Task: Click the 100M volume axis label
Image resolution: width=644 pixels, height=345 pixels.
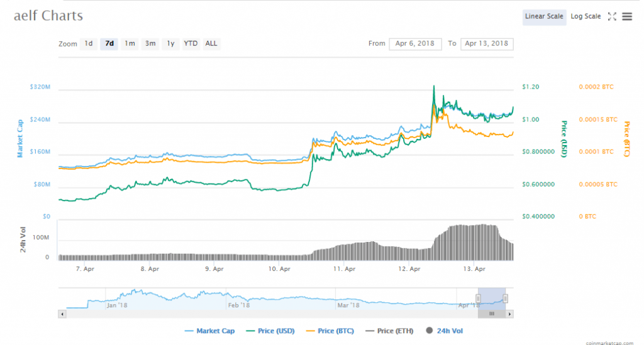Action: tap(41, 238)
